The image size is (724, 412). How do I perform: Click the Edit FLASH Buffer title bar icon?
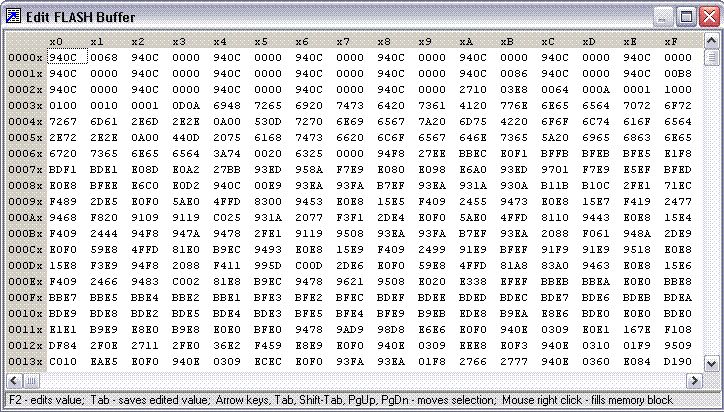(15, 15)
